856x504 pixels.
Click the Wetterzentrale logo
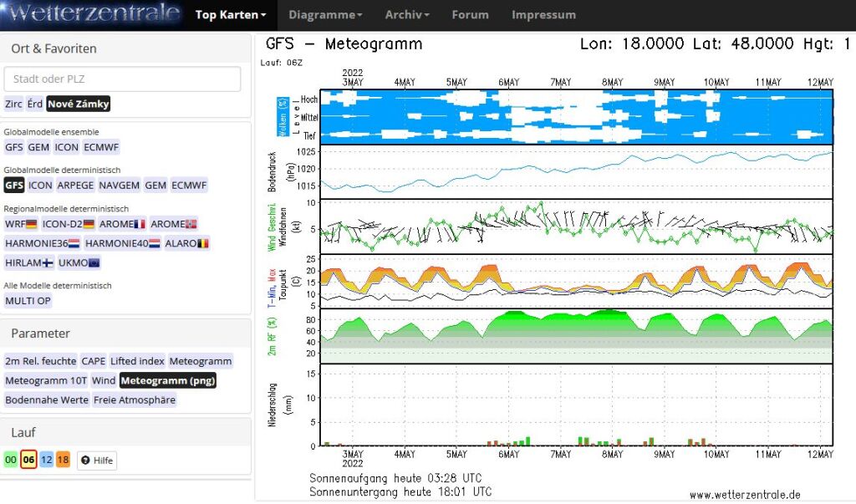(91, 14)
